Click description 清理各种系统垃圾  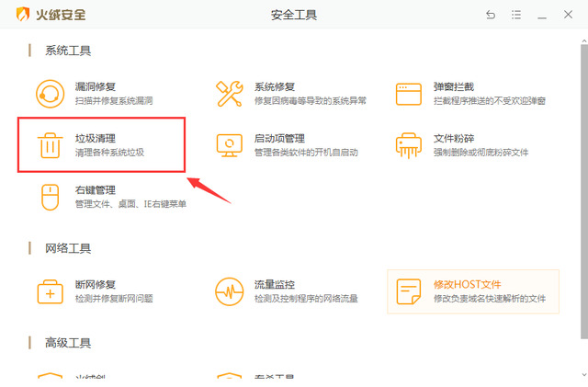[109, 153]
